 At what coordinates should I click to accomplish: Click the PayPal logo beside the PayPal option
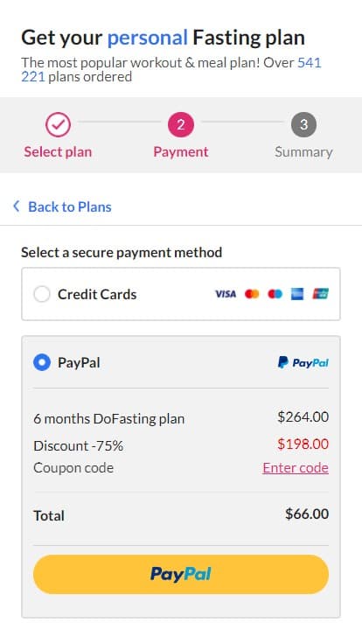pos(303,362)
